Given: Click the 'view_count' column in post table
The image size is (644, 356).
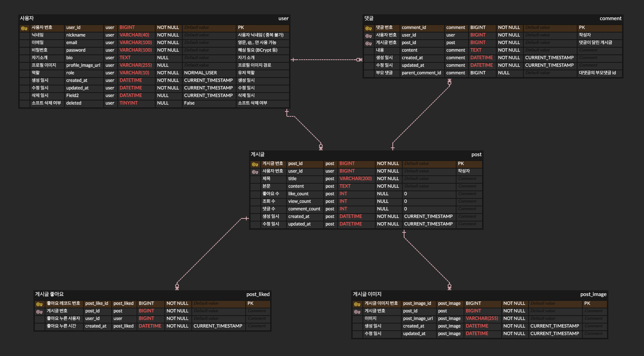Looking at the screenshot, I should (x=299, y=201).
